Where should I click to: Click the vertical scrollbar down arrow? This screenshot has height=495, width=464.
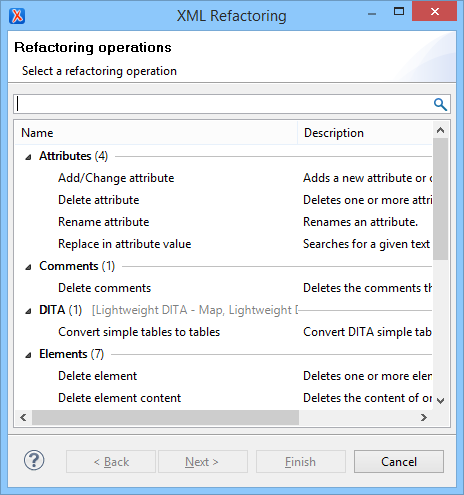(440, 401)
